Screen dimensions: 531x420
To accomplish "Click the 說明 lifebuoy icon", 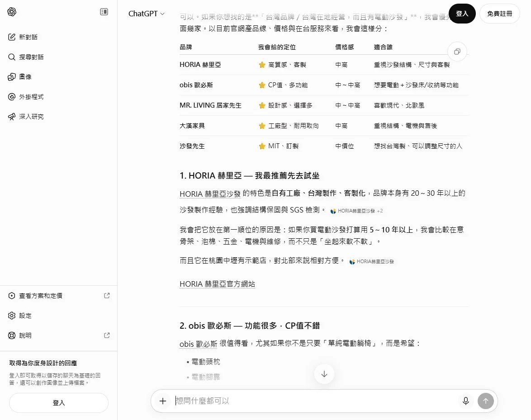I will click(x=12, y=335).
